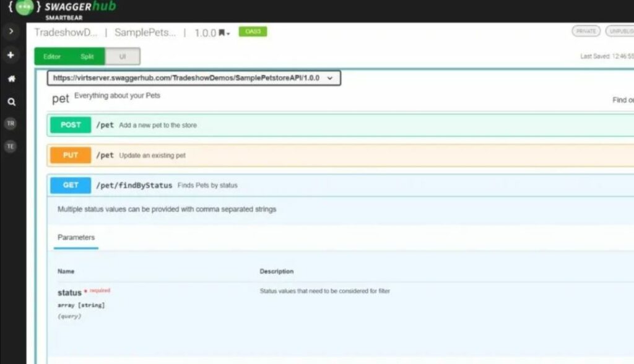
Task: Select the TR organization avatar
Action: 11,123
